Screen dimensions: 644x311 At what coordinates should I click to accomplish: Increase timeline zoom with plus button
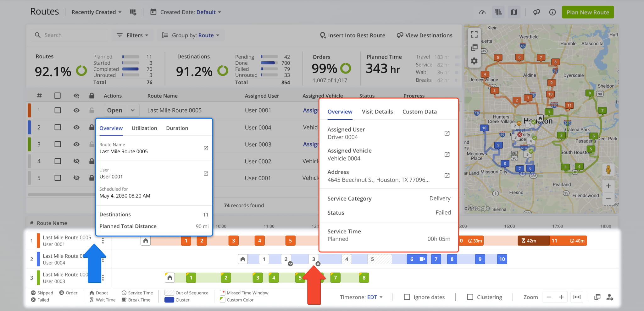coord(561,297)
